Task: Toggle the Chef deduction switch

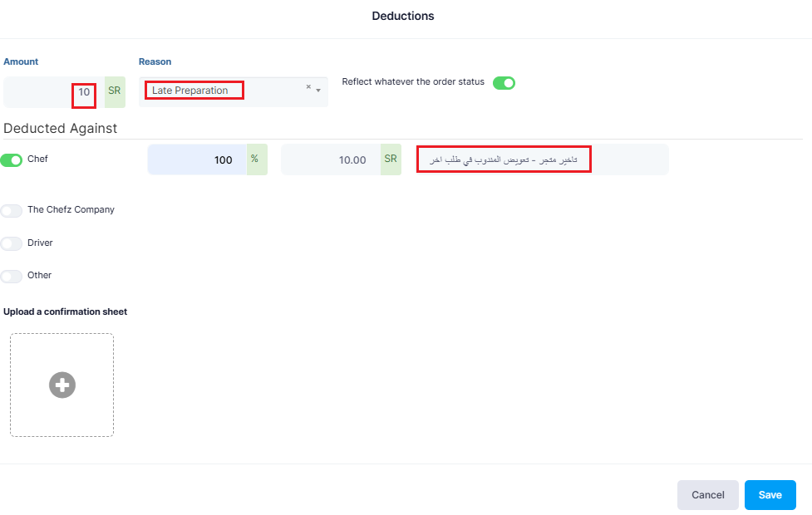Action: click(x=12, y=160)
